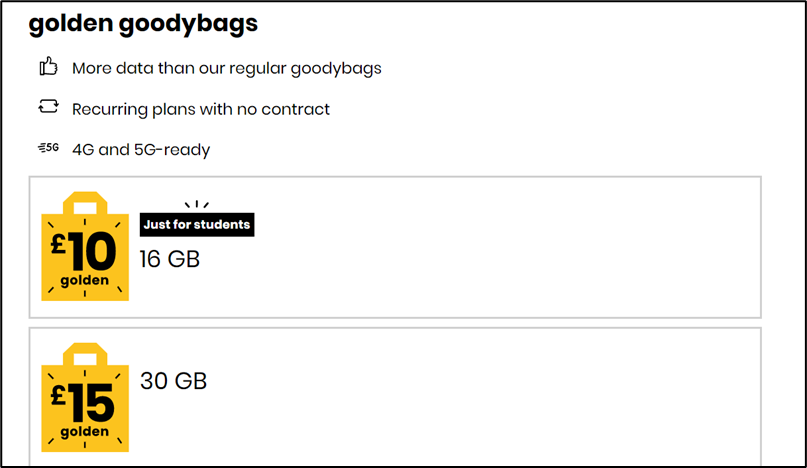The height and width of the screenshot is (468, 807).
Task: Click the '£15' price on bag
Action: click(82, 402)
